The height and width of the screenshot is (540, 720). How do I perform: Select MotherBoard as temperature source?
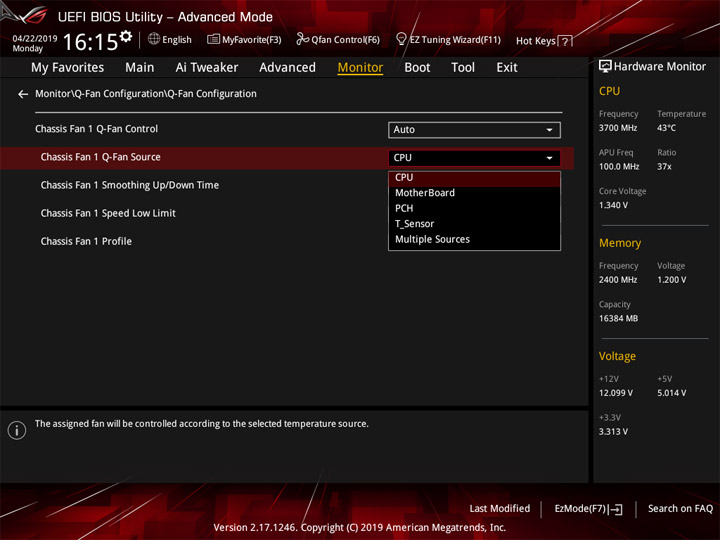click(x=474, y=193)
